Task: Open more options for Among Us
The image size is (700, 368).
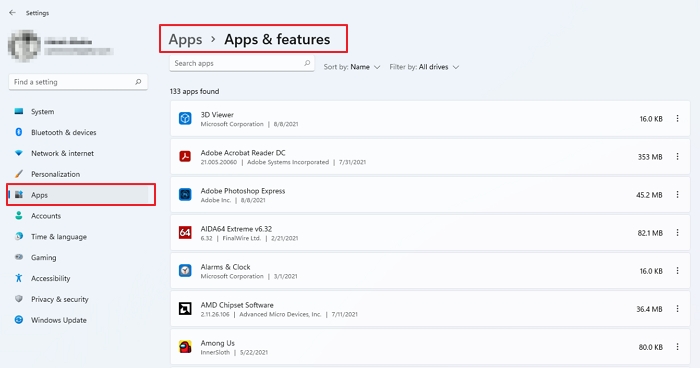Action: [677, 347]
